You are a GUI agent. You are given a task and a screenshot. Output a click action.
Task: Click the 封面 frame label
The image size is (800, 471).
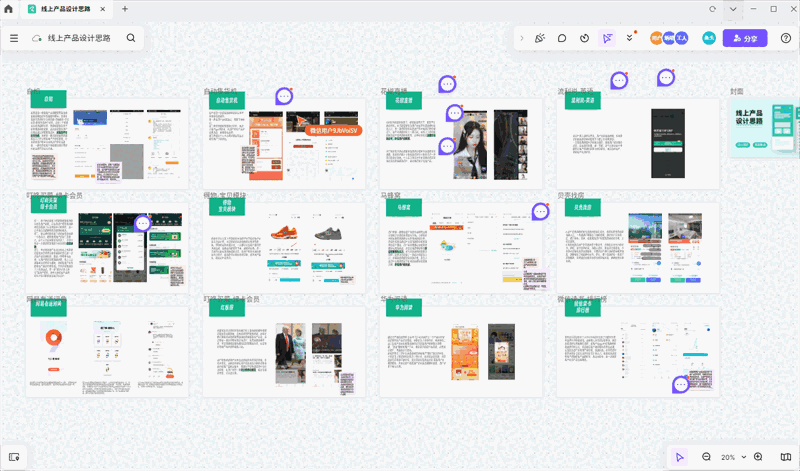pos(737,91)
